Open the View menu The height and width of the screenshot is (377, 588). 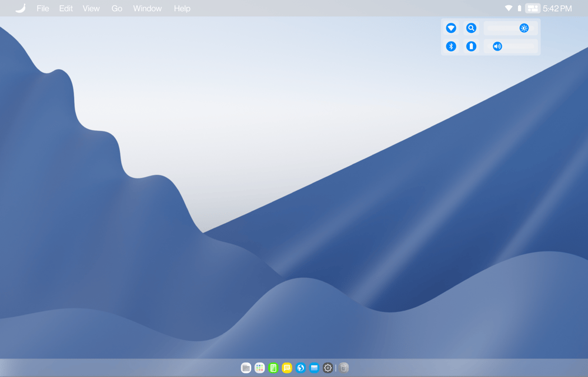coord(91,8)
